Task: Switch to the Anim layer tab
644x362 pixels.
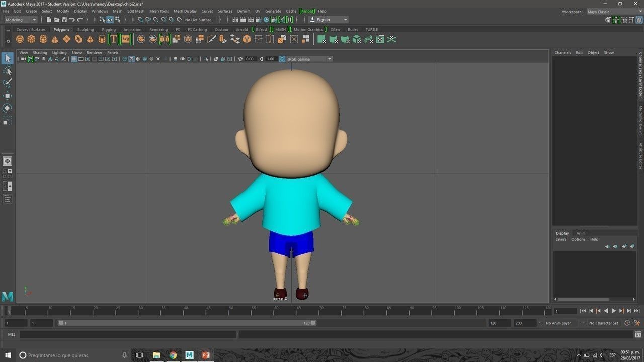Action: pos(581,233)
